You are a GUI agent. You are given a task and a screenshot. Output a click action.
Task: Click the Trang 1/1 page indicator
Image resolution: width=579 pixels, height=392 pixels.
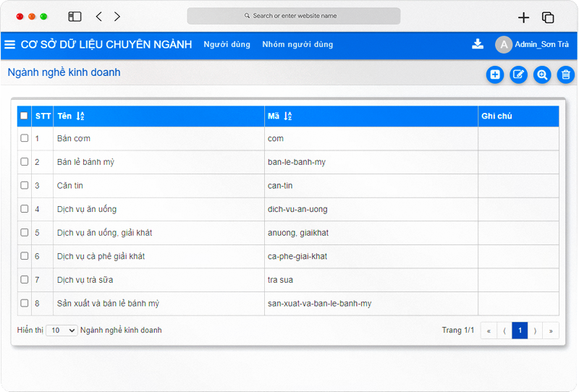(x=458, y=330)
